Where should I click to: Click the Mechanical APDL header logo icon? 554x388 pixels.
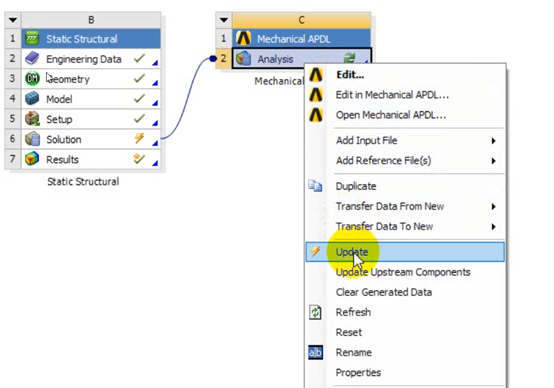pyautogui.click(x=243, y=38)
